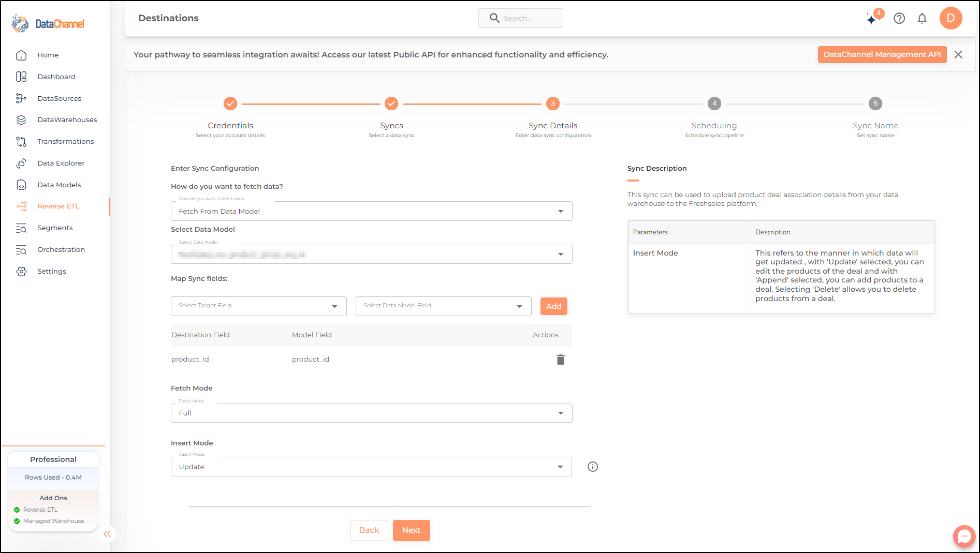Click the search magnifier icon
This screenshot has height=553, width=980.
494,18
